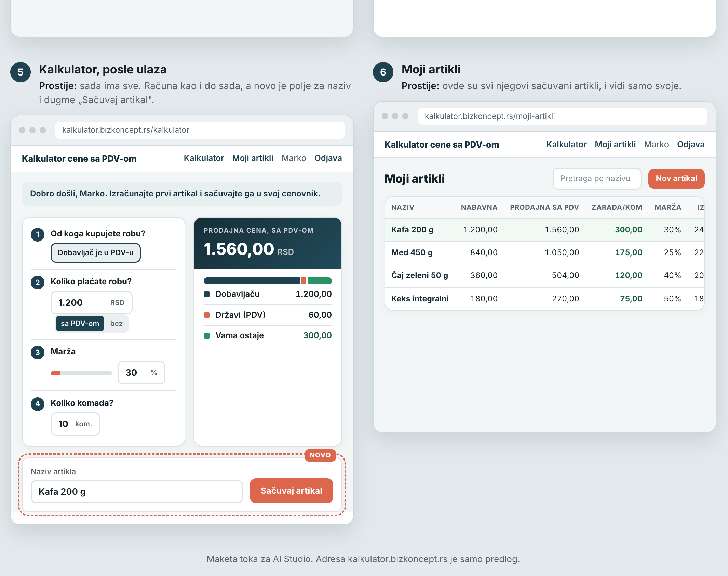Click the Sačuvaj artikal button

pyautogui.click(x=291, y=491)
